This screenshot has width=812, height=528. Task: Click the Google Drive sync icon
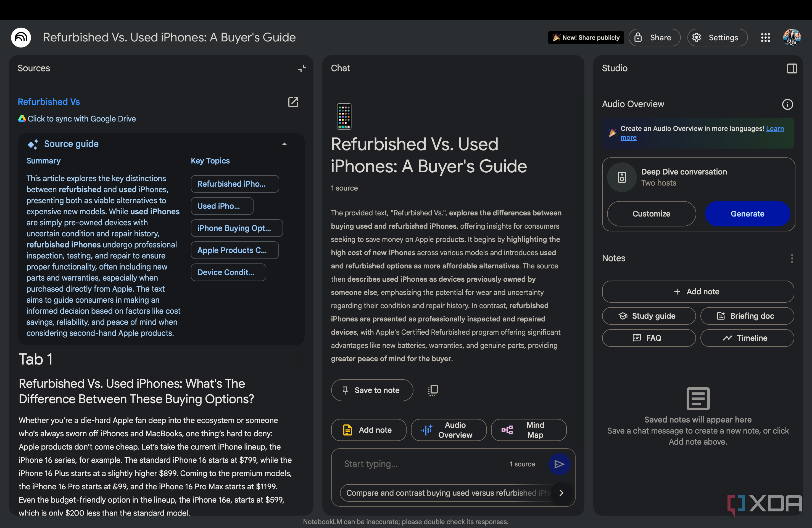tap(22, 119)
